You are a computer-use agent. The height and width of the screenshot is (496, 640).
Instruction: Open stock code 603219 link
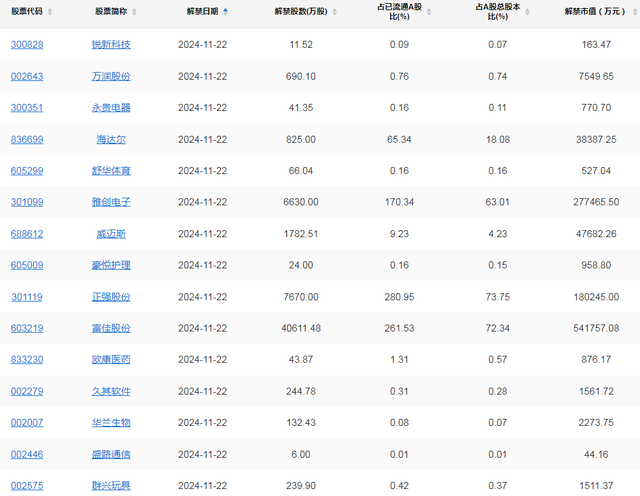pos(27,328)
